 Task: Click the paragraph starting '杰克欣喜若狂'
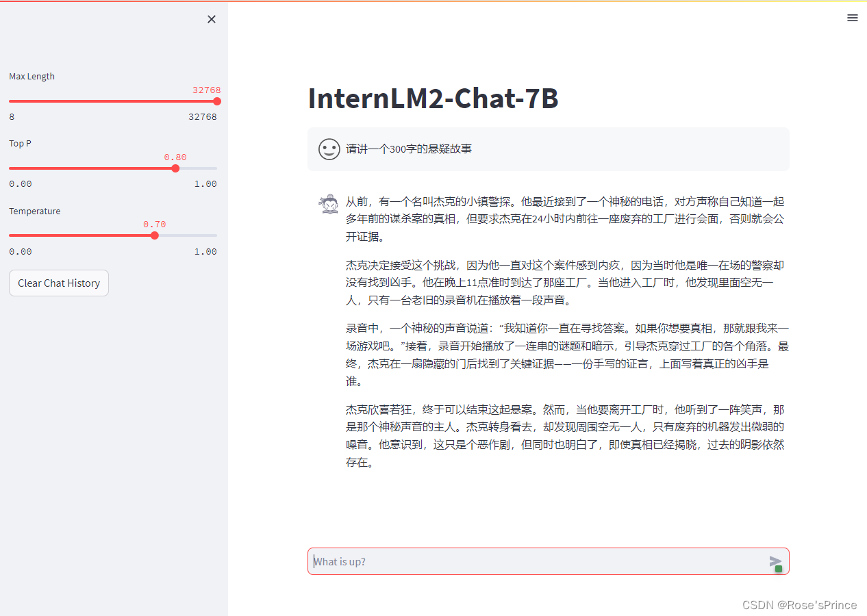(565, 436)
